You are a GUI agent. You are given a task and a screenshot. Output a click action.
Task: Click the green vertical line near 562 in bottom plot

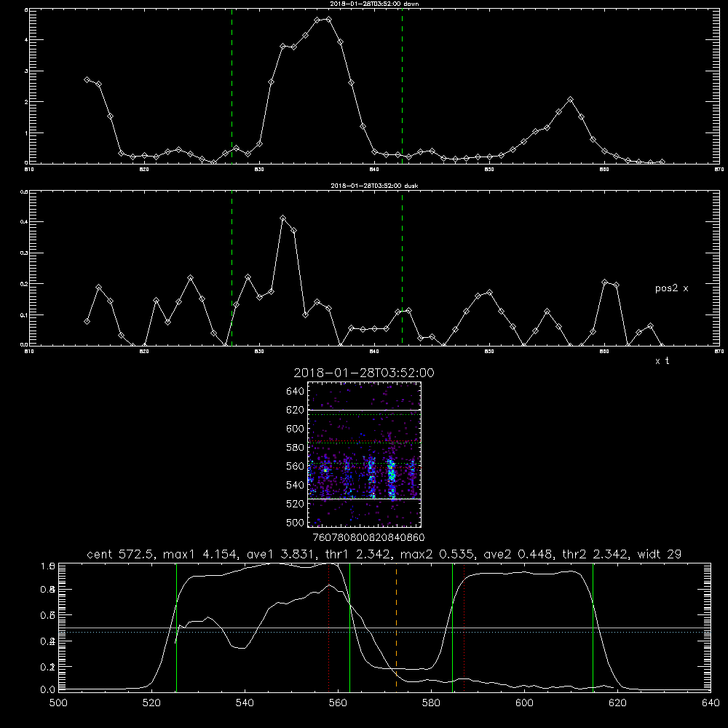coord(349,627)
